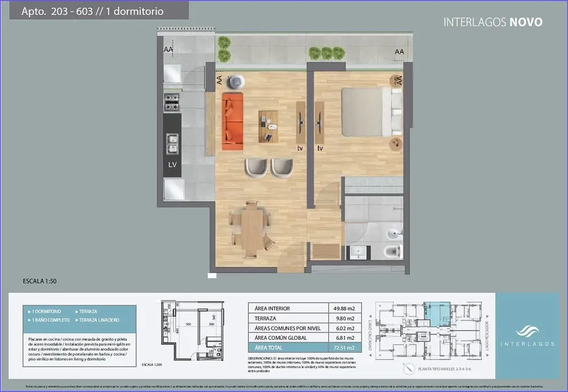Image resolution: width=568 pixels, height=392 pixels.
Task: Select the left grey armchair
Action: [256, 168]
